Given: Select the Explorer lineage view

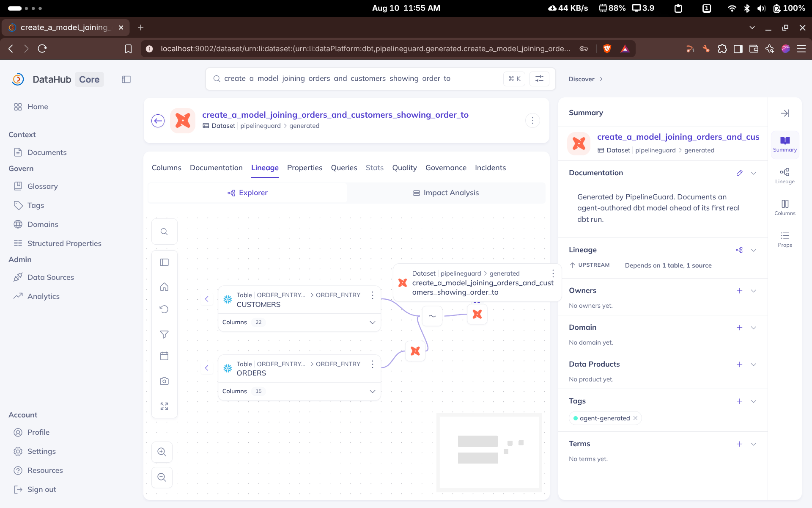Looking at the screenshot, I should (247, 193).
